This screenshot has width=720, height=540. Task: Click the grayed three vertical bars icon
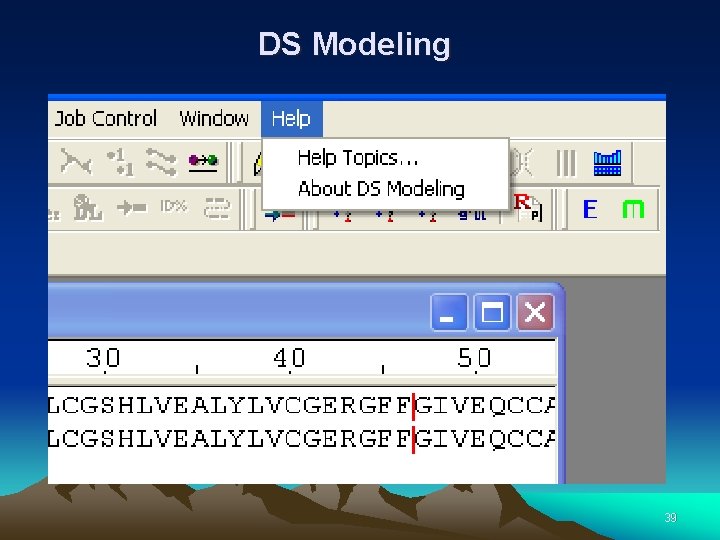coord(566,163)
